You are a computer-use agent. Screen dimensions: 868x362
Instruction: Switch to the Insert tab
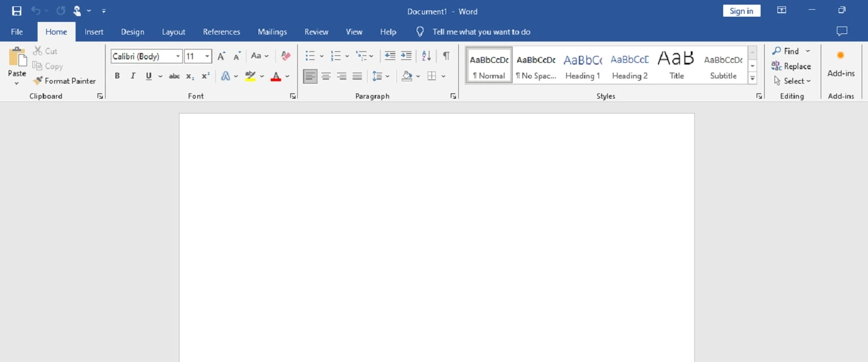click(94, 32)
